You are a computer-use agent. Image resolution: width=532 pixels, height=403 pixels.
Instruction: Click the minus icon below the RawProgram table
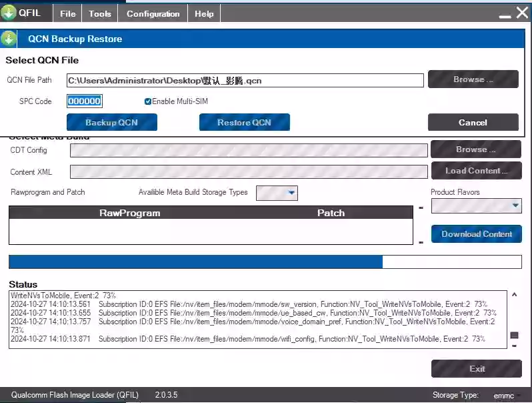coord(421,242)
